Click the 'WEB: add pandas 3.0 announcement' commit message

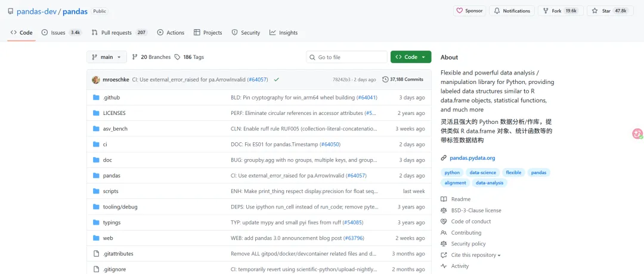tap(286, 238)
